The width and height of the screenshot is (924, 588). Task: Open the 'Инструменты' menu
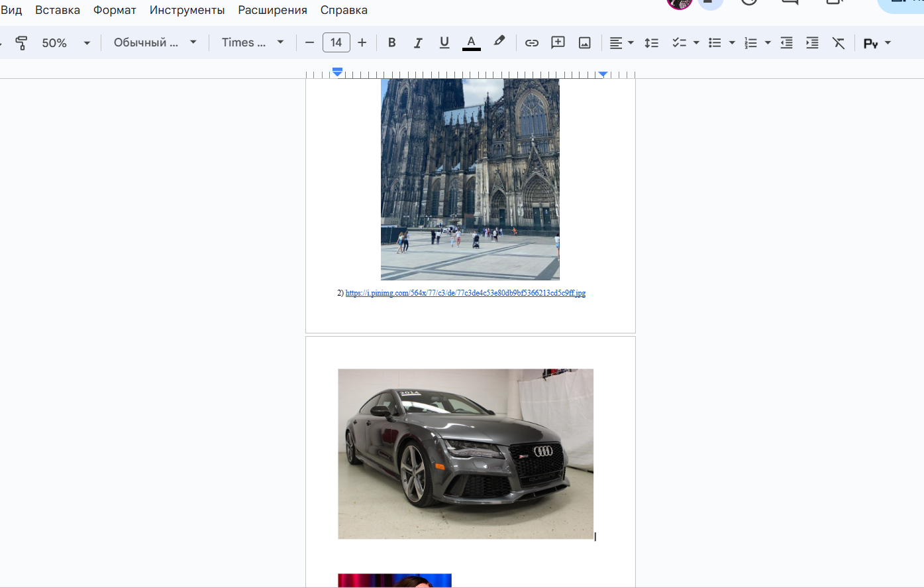(x=187, y=10)
